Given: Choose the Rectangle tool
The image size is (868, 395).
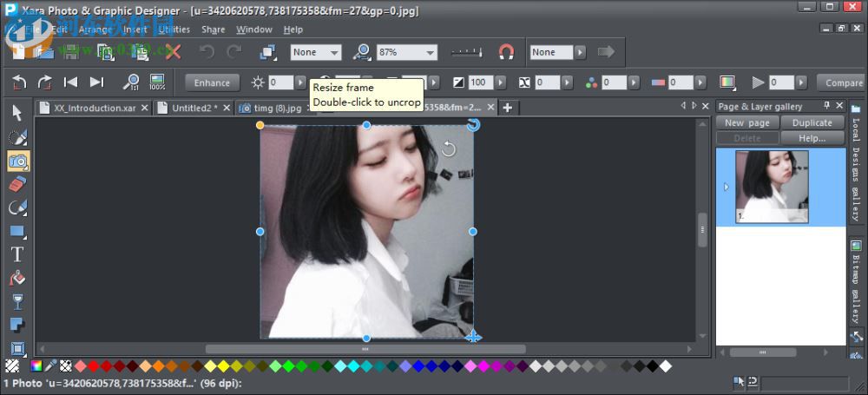Looking at the screenshot, I should click(x=17, y=231).
